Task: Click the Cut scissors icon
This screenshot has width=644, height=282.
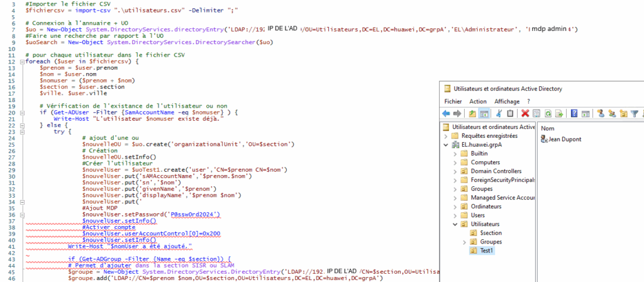Action: (497, 113)
